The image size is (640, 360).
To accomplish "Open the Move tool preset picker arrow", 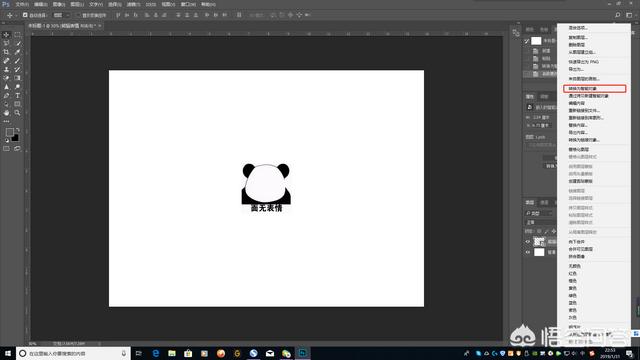I will pos(16,15).
